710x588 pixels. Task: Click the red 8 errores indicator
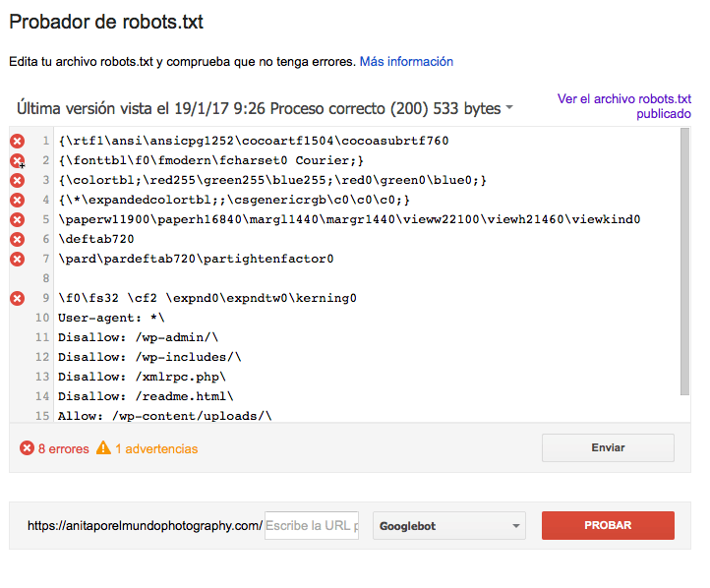(54, 448)
